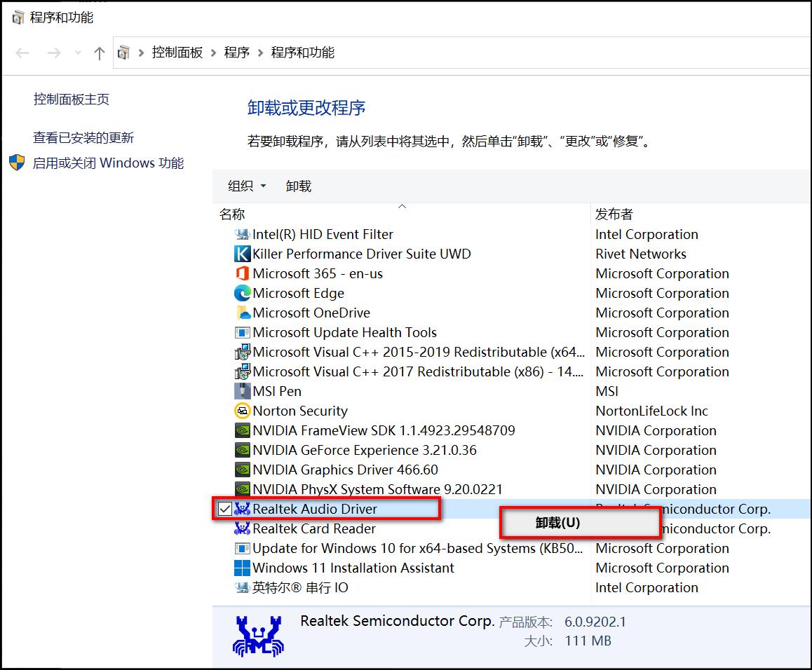Click the shield icon beside Windows 功能 link

(15, 163)
